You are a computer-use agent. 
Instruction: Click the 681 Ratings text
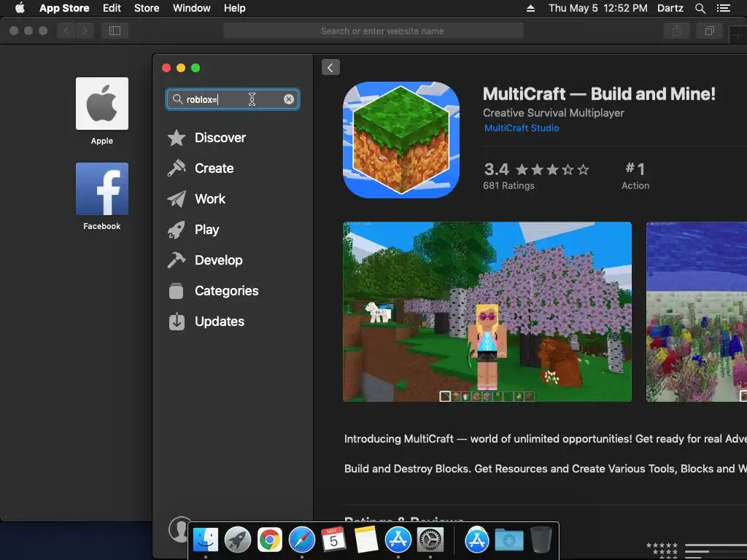(508, 186)
